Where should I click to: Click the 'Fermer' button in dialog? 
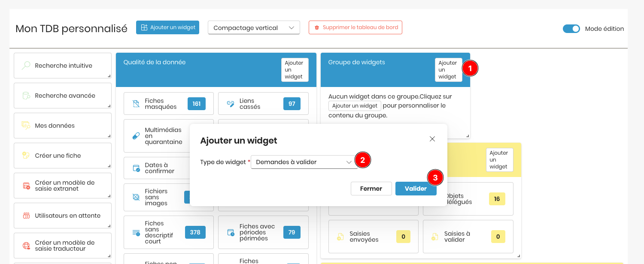[x=371, y=189]
